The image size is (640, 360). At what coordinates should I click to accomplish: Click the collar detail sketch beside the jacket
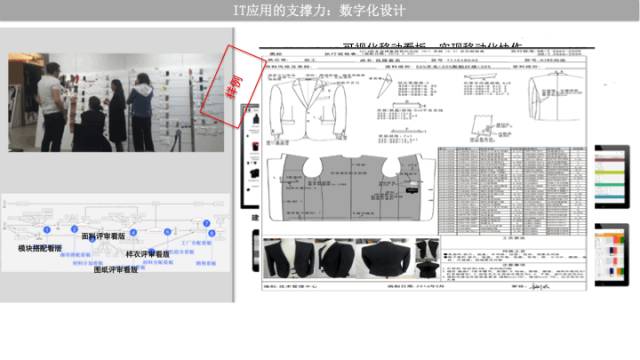coord(384,87)
